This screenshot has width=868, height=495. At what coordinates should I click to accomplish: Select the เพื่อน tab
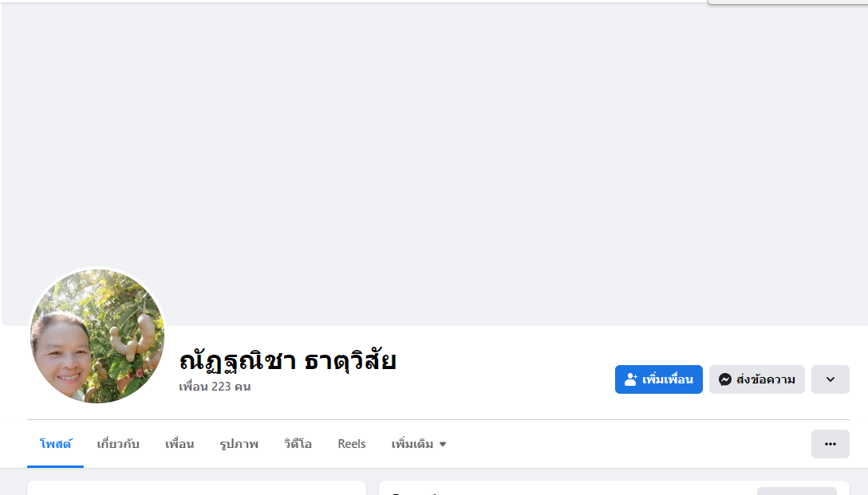click(x=180, y=444)
